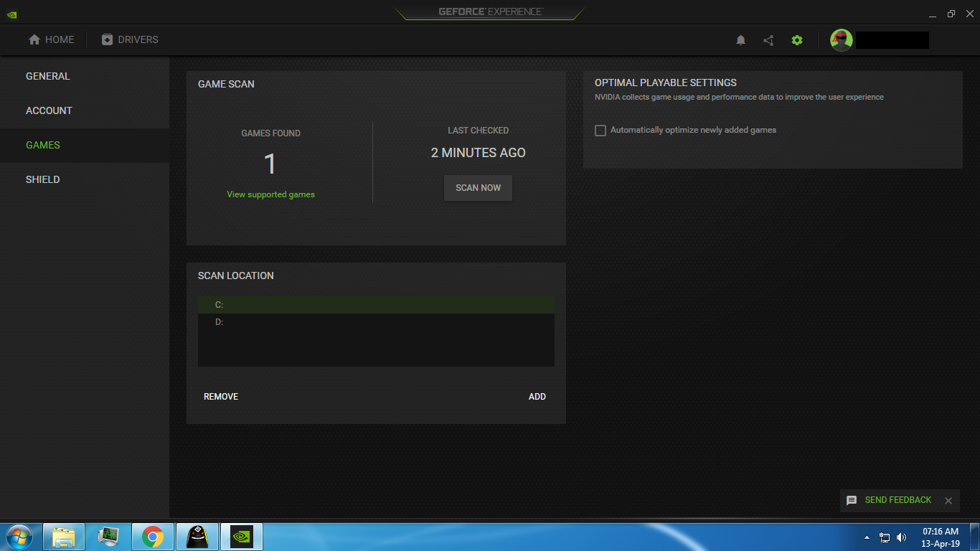Open GeForce Experience icon in the taskbar
980x551 pixels.
[242, 536]
